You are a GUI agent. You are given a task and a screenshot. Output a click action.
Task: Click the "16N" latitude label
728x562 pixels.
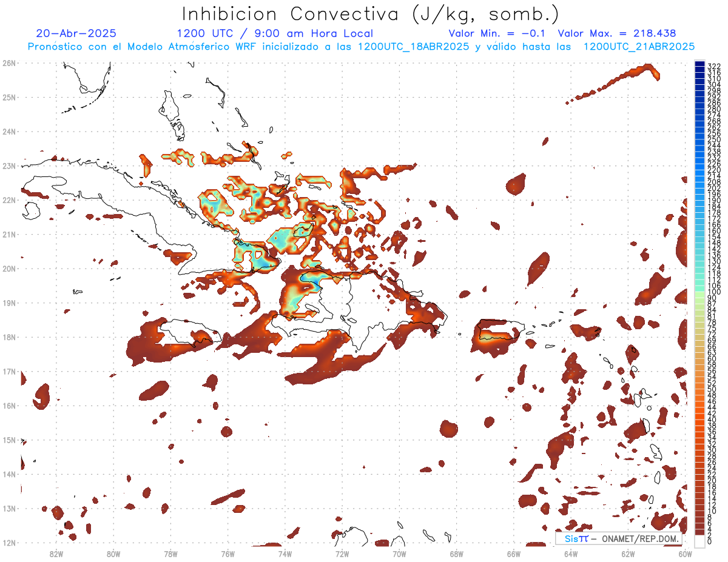(x=8, y=406)
